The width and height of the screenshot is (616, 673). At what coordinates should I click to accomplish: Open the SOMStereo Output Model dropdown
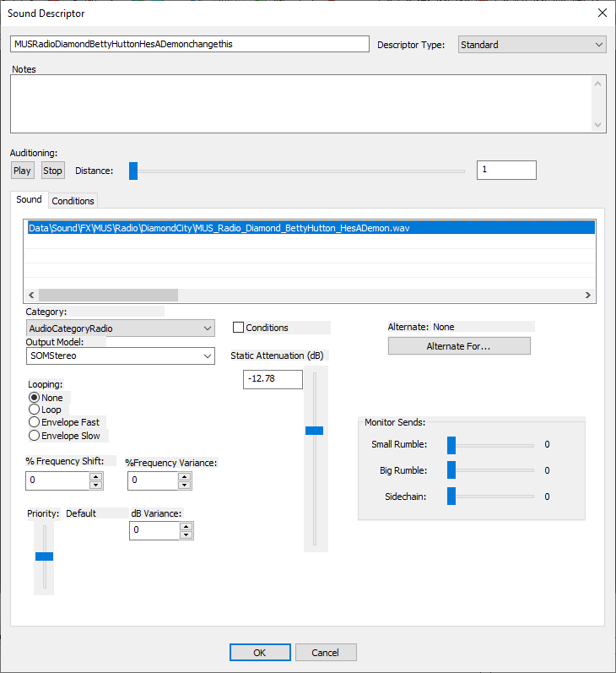[x=121, y=355]
